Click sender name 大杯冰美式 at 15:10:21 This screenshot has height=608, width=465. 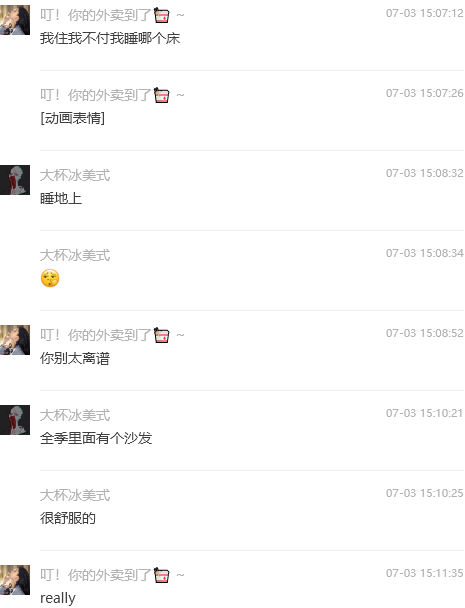[75, 416]
